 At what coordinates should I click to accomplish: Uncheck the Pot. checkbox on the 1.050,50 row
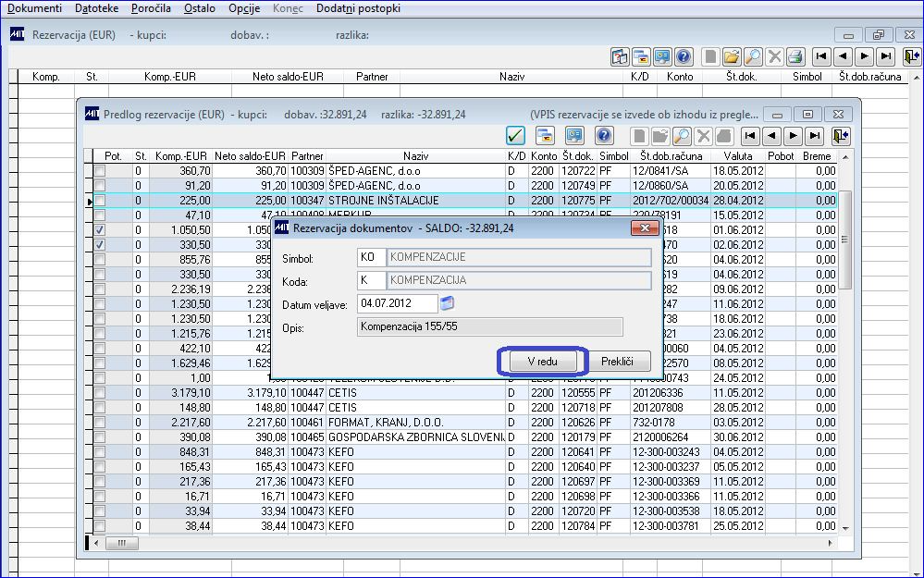[x=100, y=230]
